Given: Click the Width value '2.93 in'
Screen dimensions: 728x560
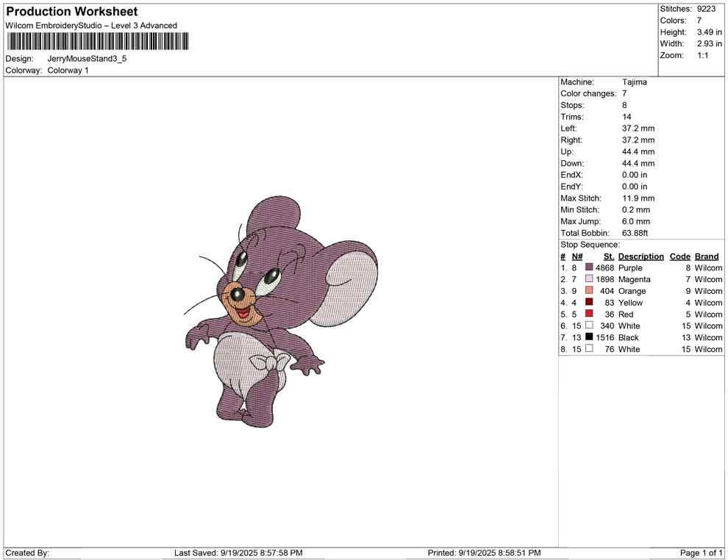Looking at the screenshot, I should coord(709,43).
